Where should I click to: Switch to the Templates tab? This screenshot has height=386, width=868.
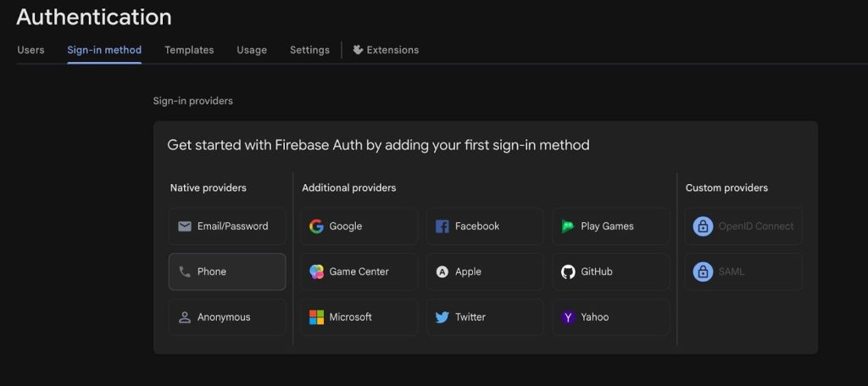click(189, 50)
